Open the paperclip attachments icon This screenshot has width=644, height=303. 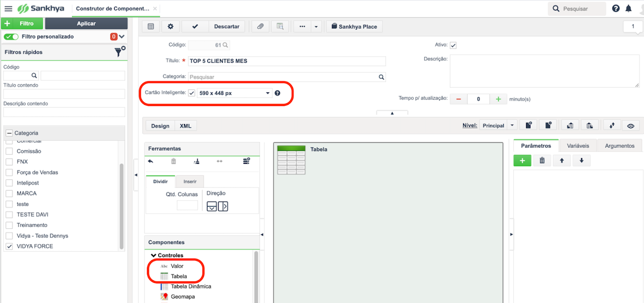point(260,27)
